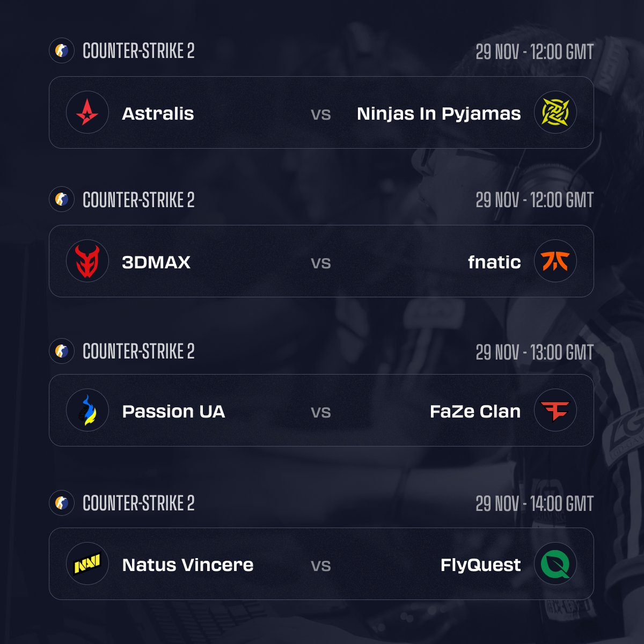Click the red FaZe Clan logo
This screenshot has height=644, width=644.
click(555, 411)
